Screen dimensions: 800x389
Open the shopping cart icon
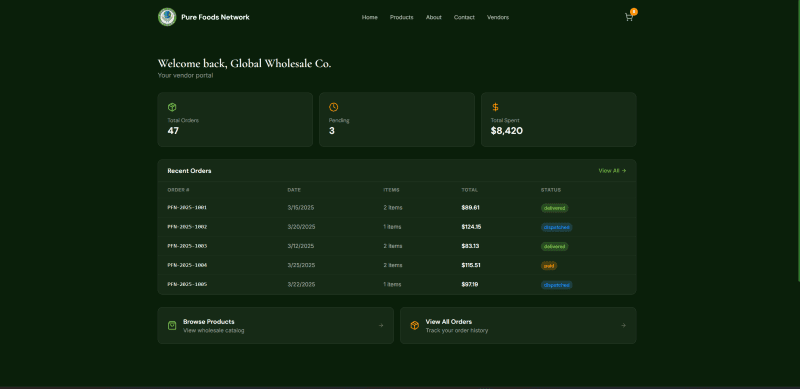click(629, 17)
